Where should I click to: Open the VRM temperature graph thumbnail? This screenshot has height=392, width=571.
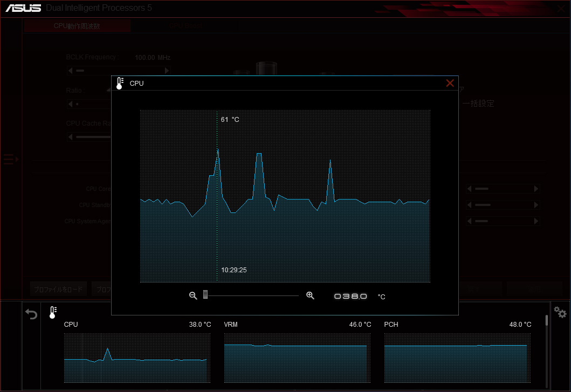pos(298,357)
